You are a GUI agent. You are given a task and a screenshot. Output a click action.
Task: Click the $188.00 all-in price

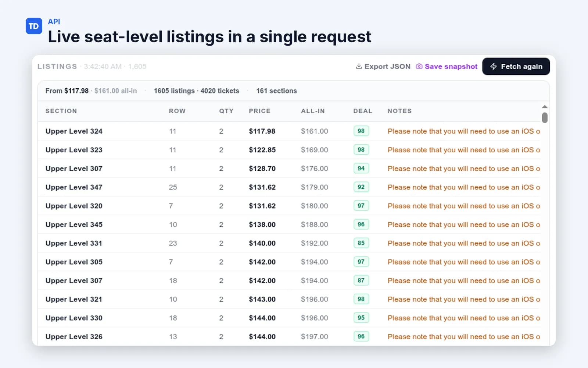[315, 224]
